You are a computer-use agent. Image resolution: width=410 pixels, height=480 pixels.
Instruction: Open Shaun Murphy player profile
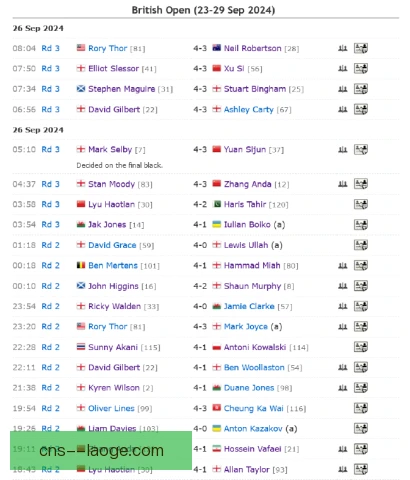pos(252,286)
